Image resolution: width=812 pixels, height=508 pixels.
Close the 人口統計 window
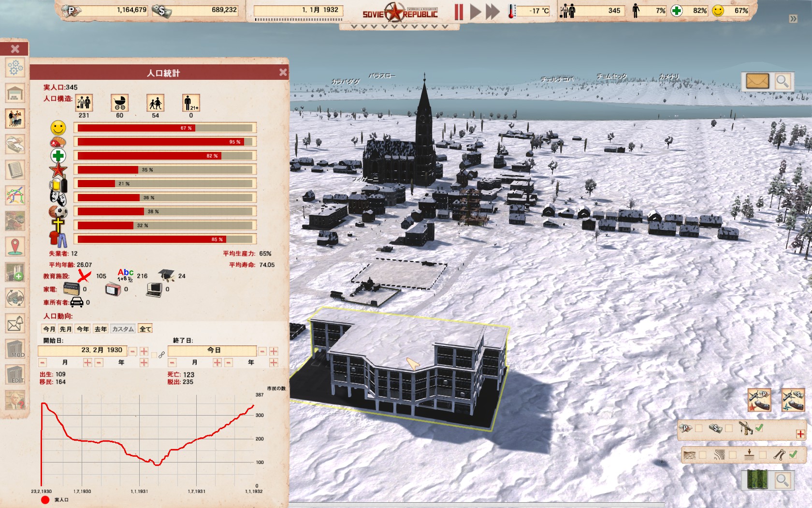click(x=283, y=73)
